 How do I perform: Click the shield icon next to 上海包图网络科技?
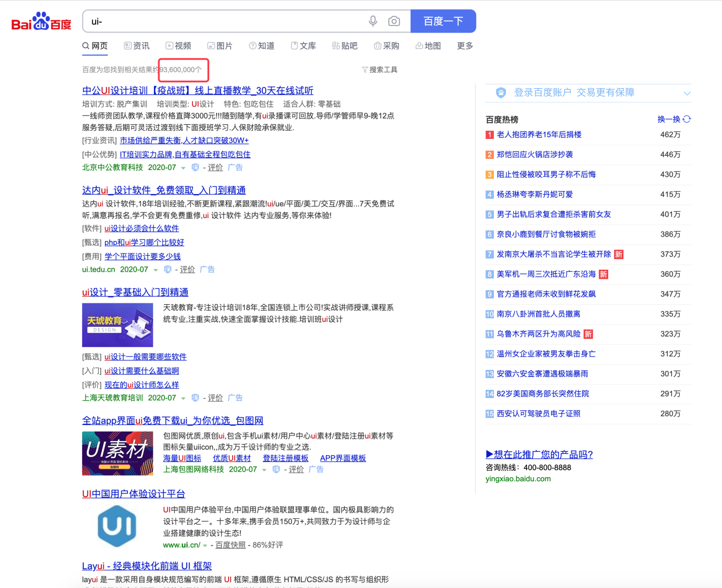pyautogui.click(x=276, y=469)
